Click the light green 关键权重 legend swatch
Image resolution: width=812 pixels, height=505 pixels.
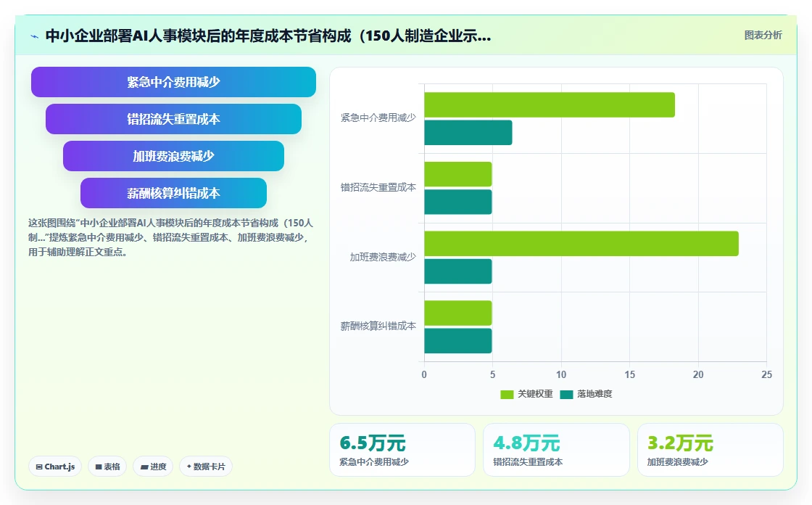507,395
